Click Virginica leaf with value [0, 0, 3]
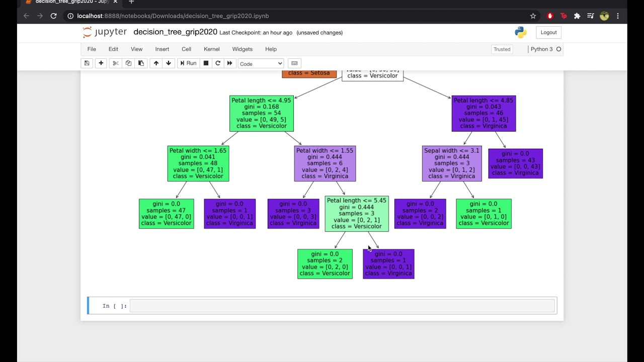Viewport: 644px width, 362px height. [293, 214]
